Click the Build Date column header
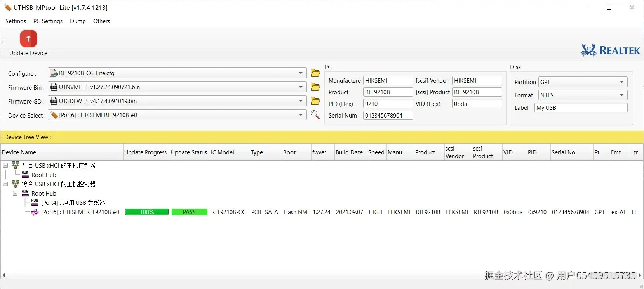 coord(351,152)
